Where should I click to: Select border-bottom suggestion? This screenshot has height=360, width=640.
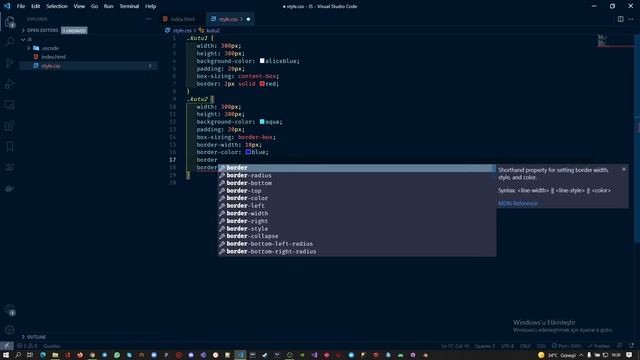tap(357, 183)
